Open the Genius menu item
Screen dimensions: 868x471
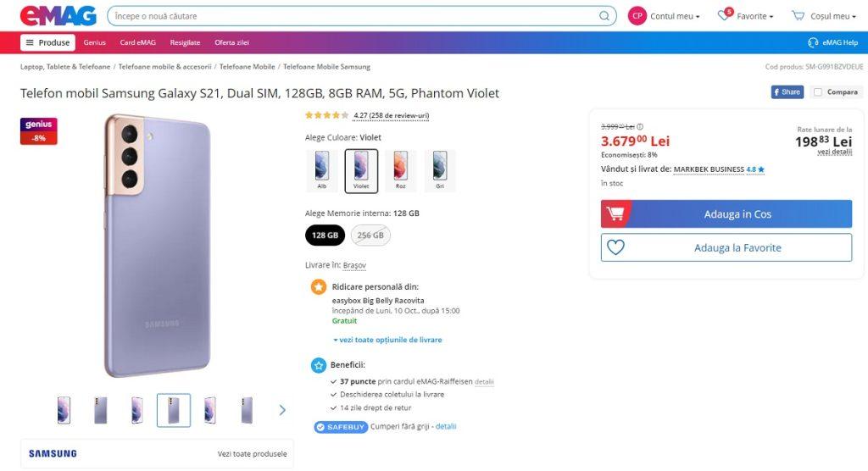coord(95,42)
